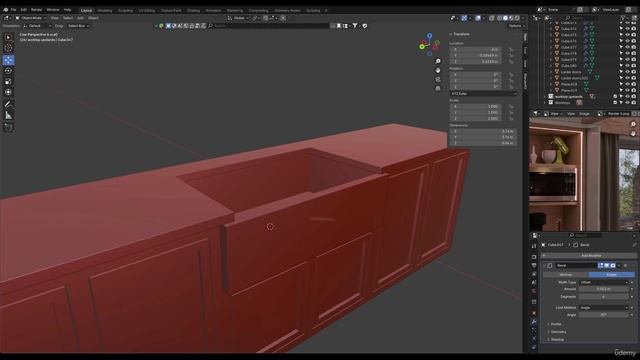The height and width of the screenshot is (360, 640).
Task: Hide the Worktops collection eye icon
Action: coord(627,103)
